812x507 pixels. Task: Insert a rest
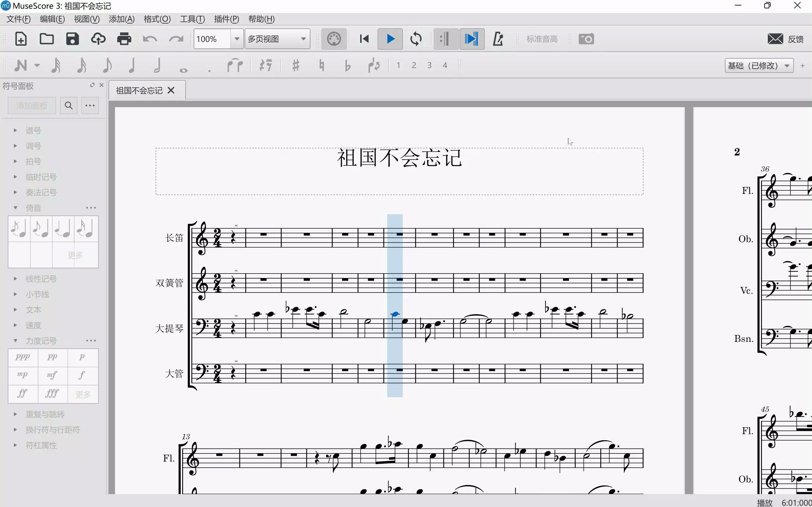(266, 65)
